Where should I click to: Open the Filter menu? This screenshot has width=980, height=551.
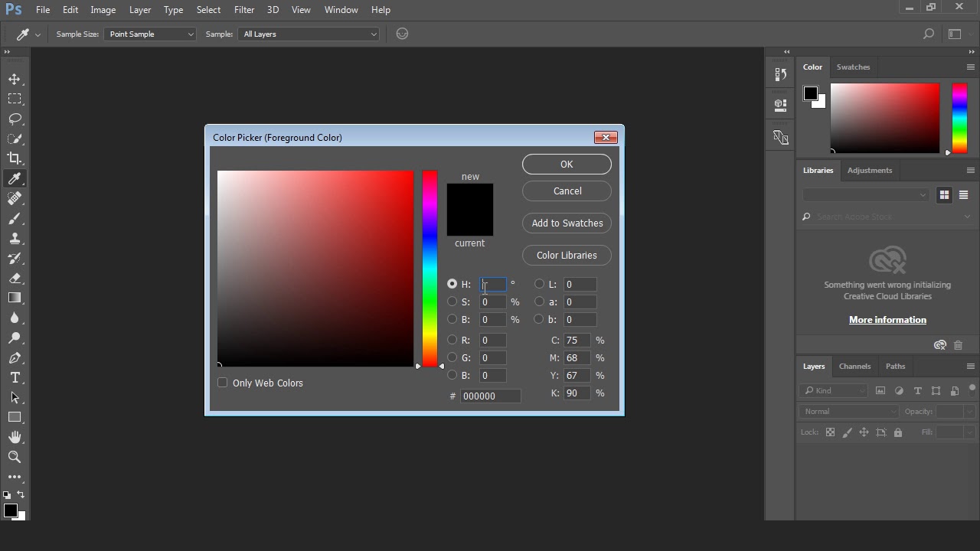[244, 10]
